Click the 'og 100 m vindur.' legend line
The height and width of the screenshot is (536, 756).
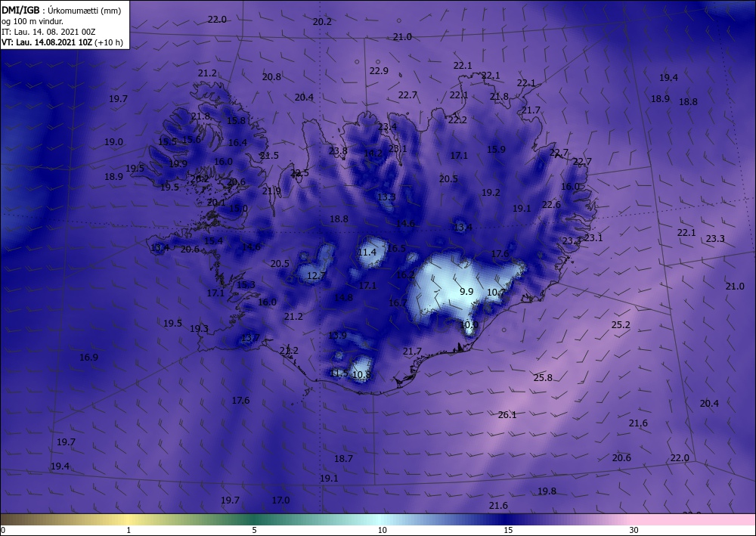click(33, 21)
